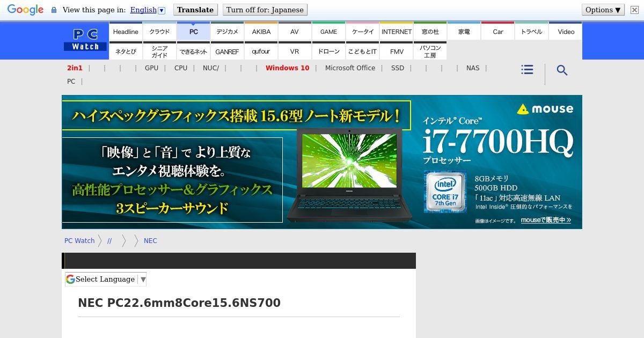
Task: Open the トラベル tab
Action: [531, 32]
